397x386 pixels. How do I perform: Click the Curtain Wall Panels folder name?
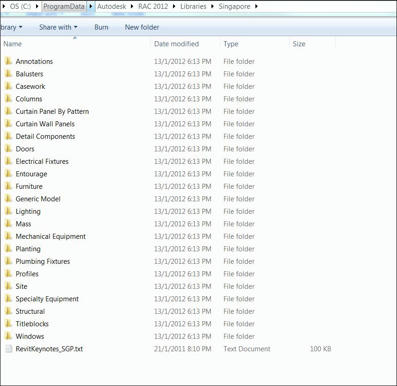(45, 124)
